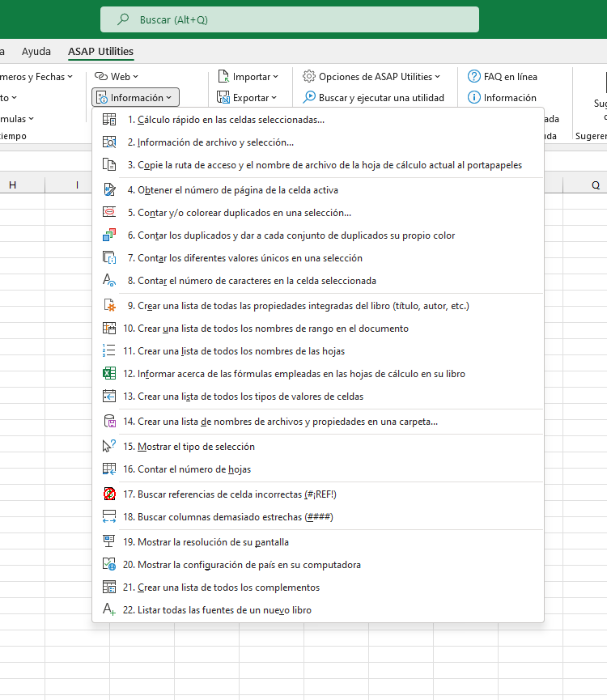The width and height of the screenshot is (607, 700).
Task: Select Contar y/o colorear duplicados en una selección
Action: pyautogui.click(x=318, y=213)
